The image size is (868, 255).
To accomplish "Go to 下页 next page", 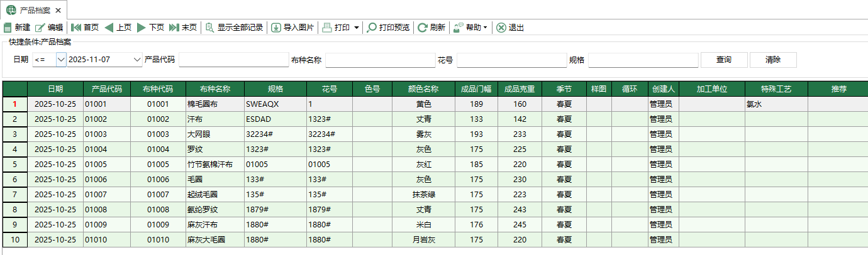I will (150, 28).
